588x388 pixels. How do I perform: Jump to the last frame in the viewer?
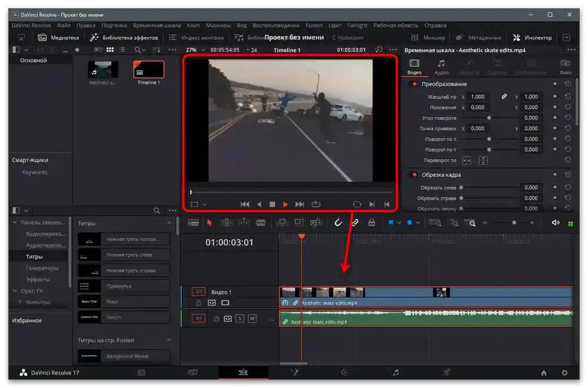click(x=300, y=204)
